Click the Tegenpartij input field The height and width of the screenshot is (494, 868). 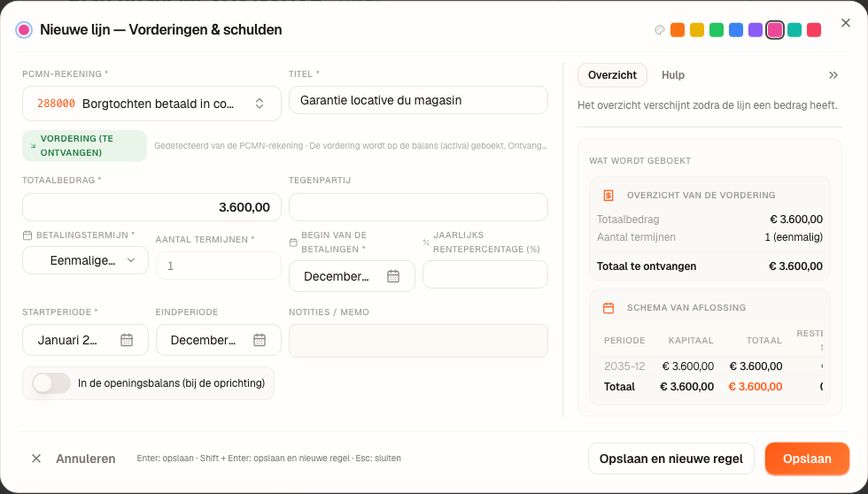point(418,207)
